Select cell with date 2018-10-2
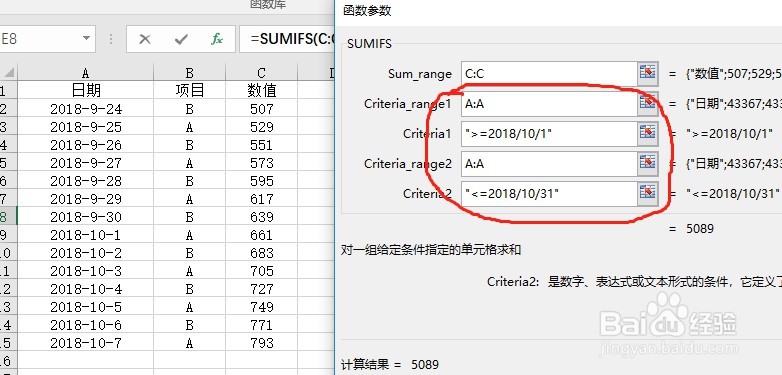 86,252
